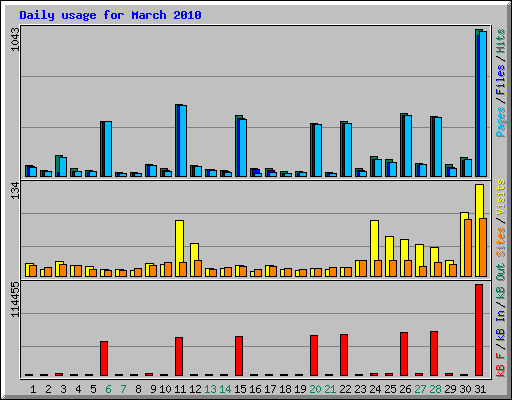The image size is (512, 400).
Task: Click the blue "In" word in the legend
Action: pos(501,316)
